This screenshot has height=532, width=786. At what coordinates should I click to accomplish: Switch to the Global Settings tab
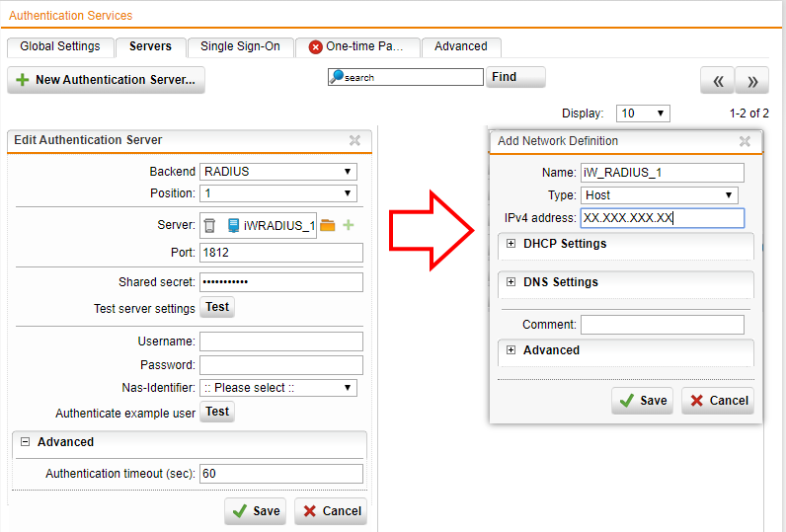tap(59, 46)
